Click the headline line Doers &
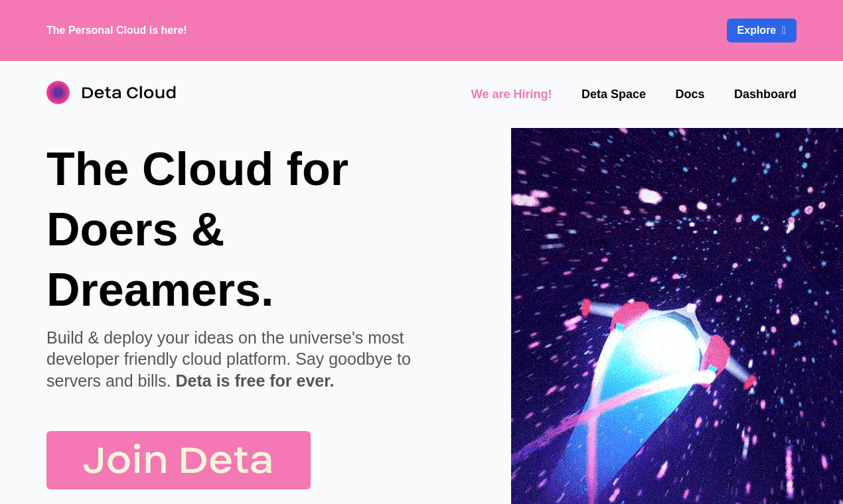Image resolution: width=843 pixels, height=504 pixels. [135, 229]
